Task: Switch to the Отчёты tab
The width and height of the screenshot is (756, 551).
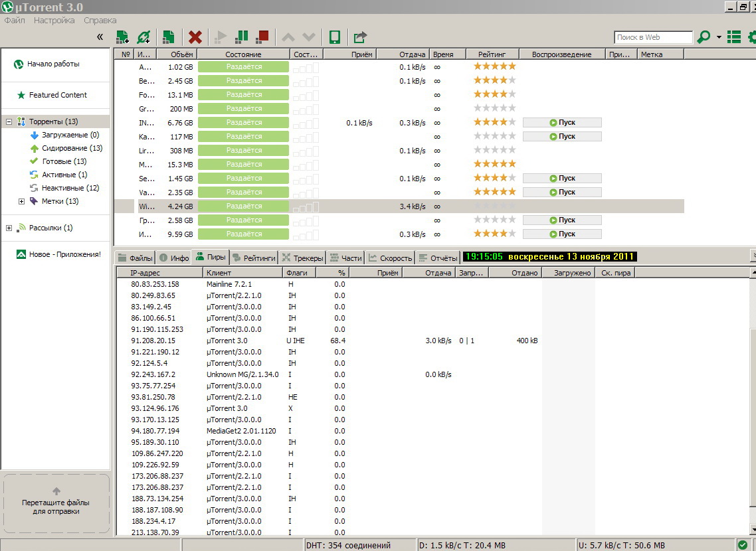Action: coord(438,258)
